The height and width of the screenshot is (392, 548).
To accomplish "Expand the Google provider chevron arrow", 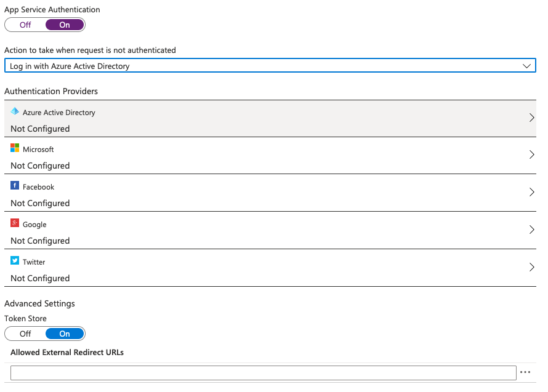I will 531,230.
